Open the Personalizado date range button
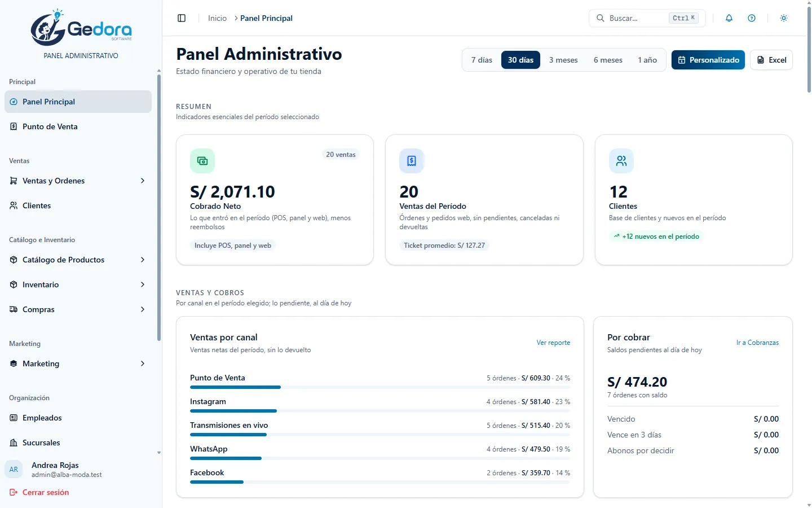Viewport: 812px width, 508px height. (708, 60)
